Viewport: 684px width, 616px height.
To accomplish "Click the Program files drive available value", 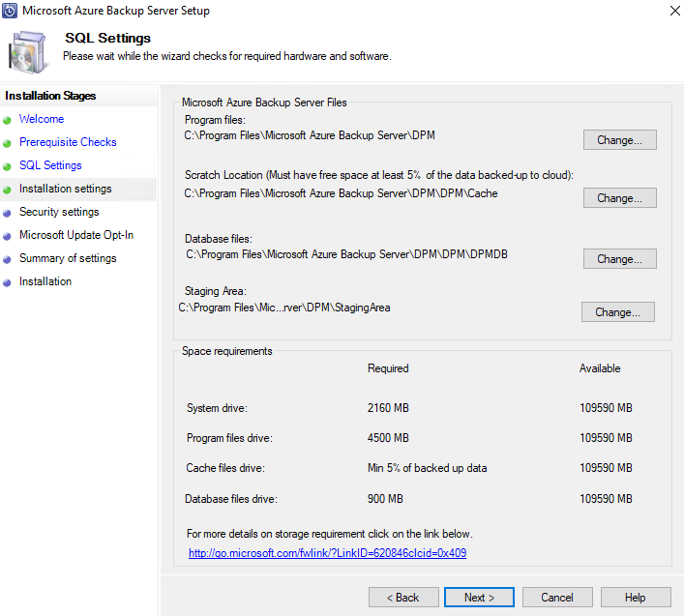I will click(x=606, y=438).
